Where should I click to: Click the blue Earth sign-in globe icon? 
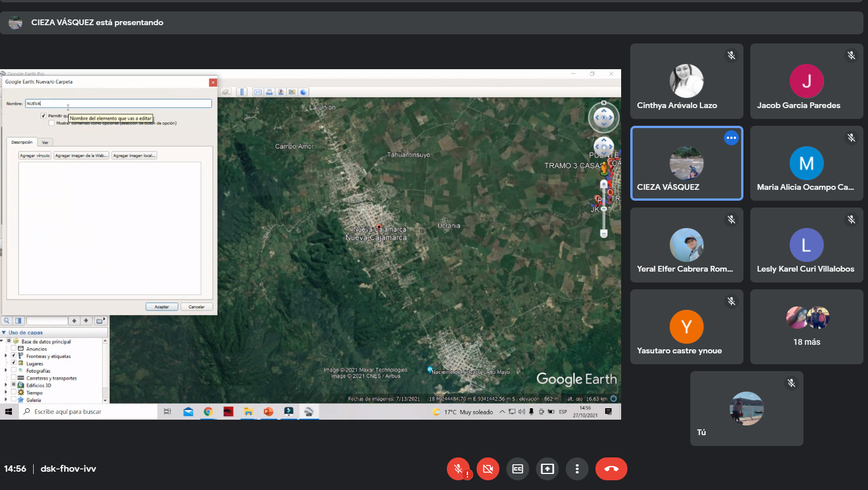303,92
